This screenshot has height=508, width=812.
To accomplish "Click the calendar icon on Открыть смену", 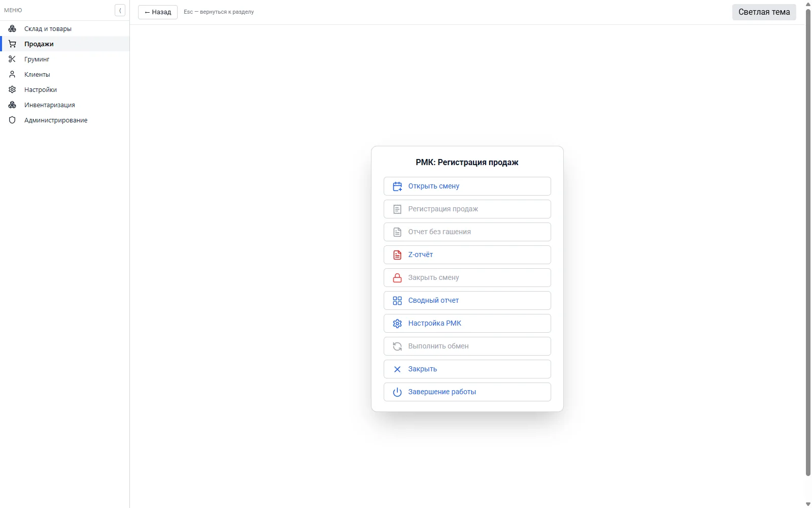I will pyautogui.click(x=397, y=186).
